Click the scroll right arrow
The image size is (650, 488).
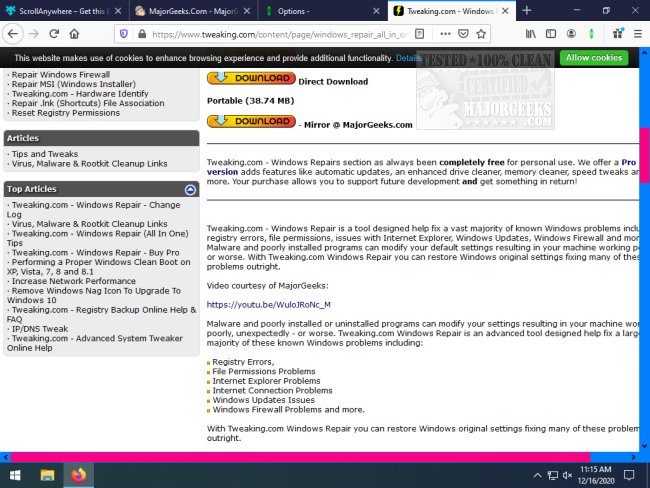pyautogui.click(x=633, y=457)
